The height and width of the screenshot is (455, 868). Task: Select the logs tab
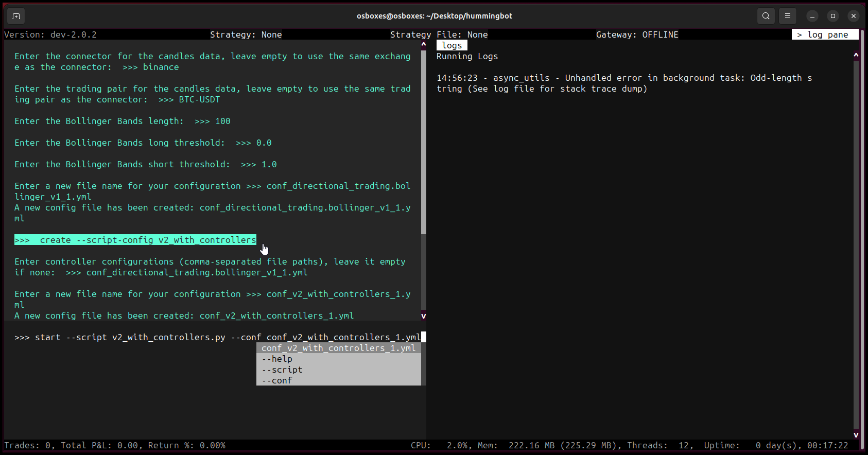[x=452, y=45]
